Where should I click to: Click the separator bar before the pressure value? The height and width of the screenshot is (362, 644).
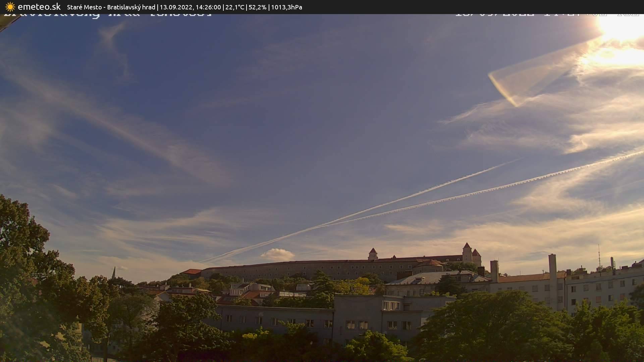pos(269,7)
